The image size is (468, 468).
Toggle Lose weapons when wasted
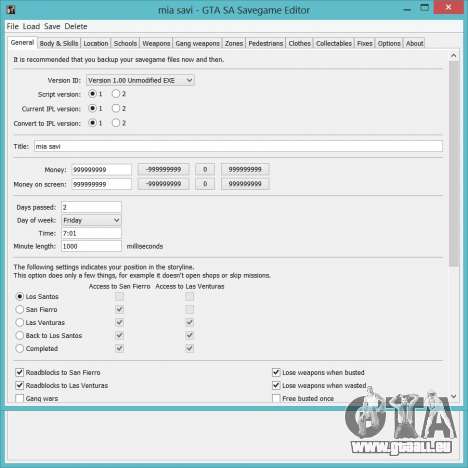click(x=276, y=385)
